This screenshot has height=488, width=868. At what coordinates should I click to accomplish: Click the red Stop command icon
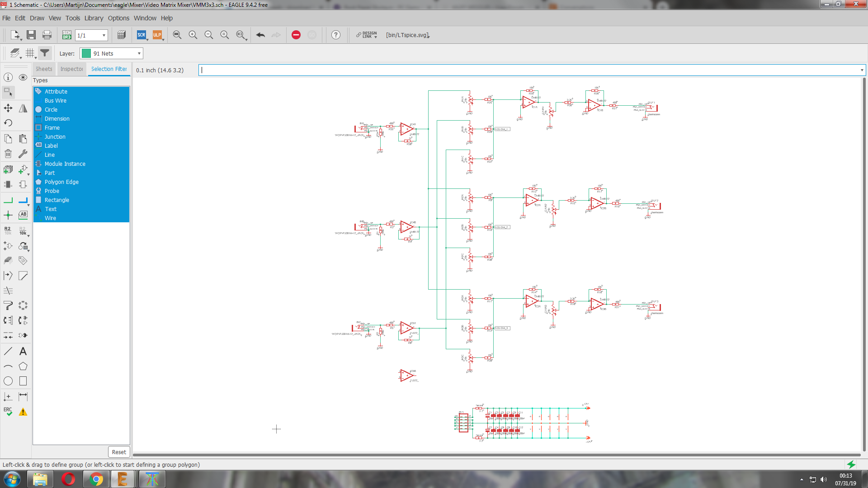coord(296,35)
